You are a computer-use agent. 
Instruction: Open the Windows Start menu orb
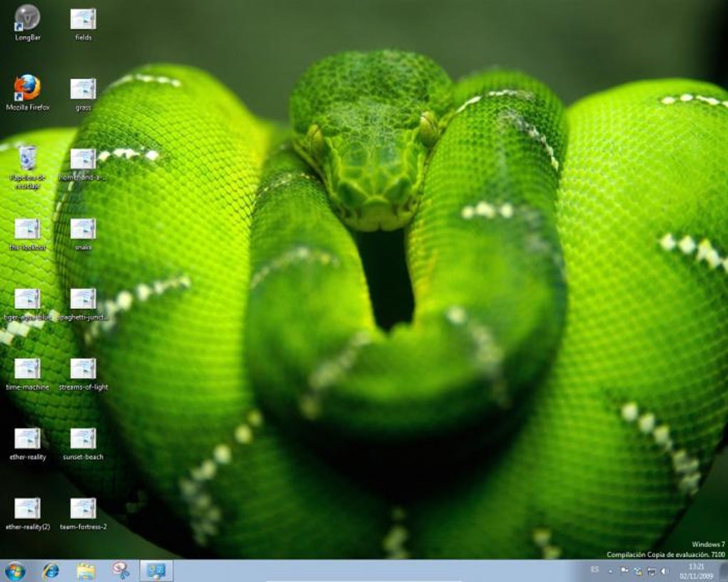[x=15, y=571]
